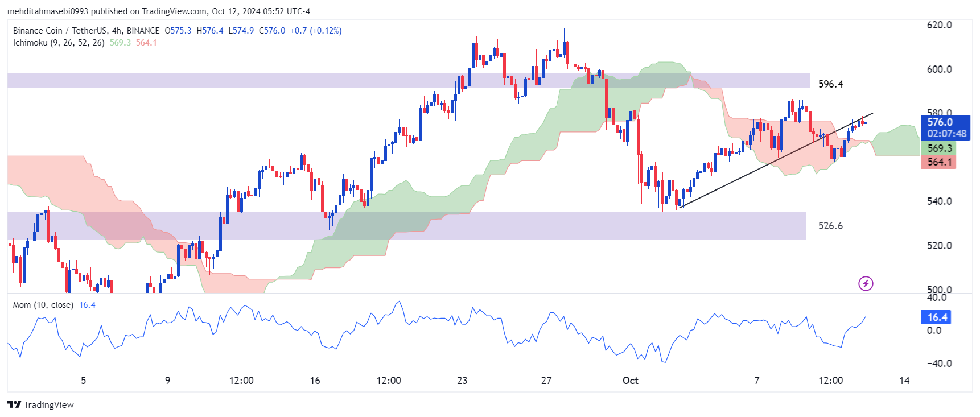980x417 pixels.
Task: Click the L574.9 low price value
Action: (241, 31)
